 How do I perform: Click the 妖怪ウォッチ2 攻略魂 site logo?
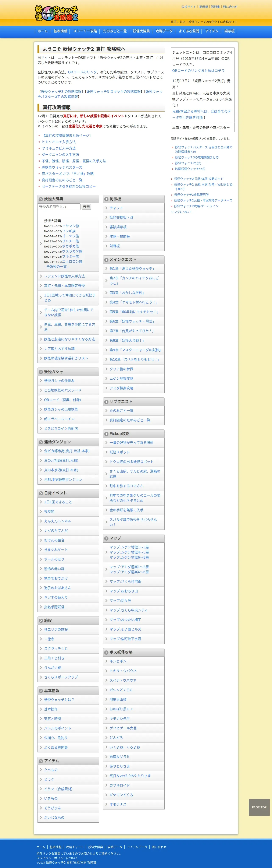(x=57, y=13)
